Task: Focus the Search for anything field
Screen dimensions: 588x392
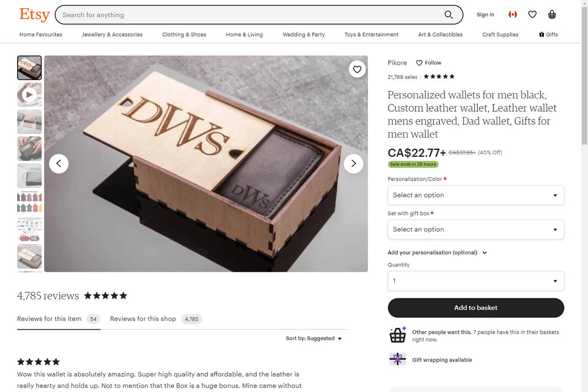Action: pyautogui.click(x=250, y=15)
